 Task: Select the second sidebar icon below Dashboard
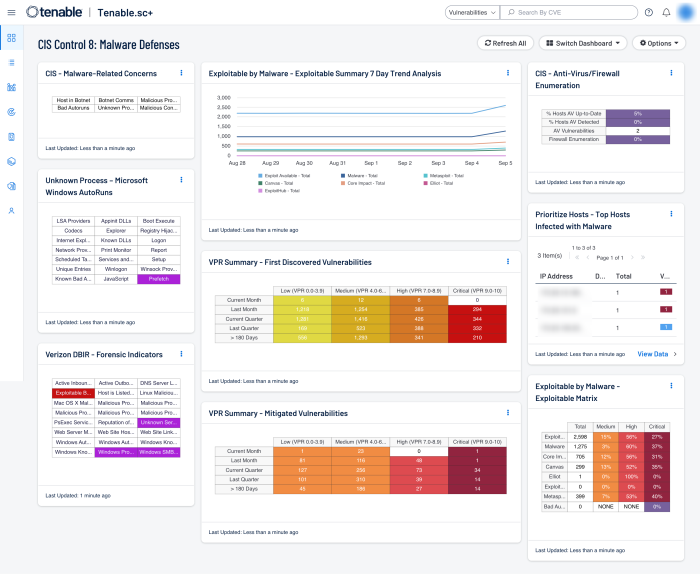pyautogui.click(x=12, y=62)
